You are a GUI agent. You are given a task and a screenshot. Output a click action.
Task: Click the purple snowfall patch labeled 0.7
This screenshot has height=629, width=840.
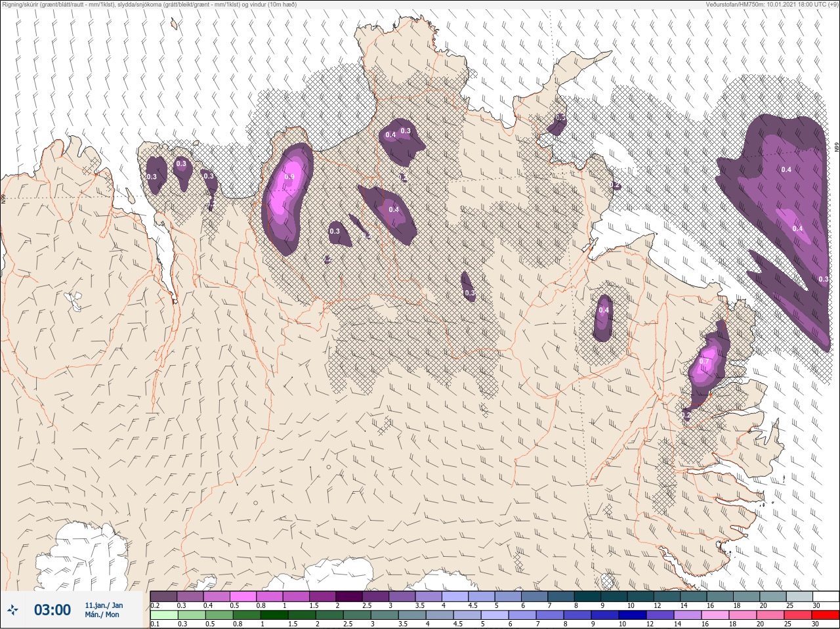707,364
